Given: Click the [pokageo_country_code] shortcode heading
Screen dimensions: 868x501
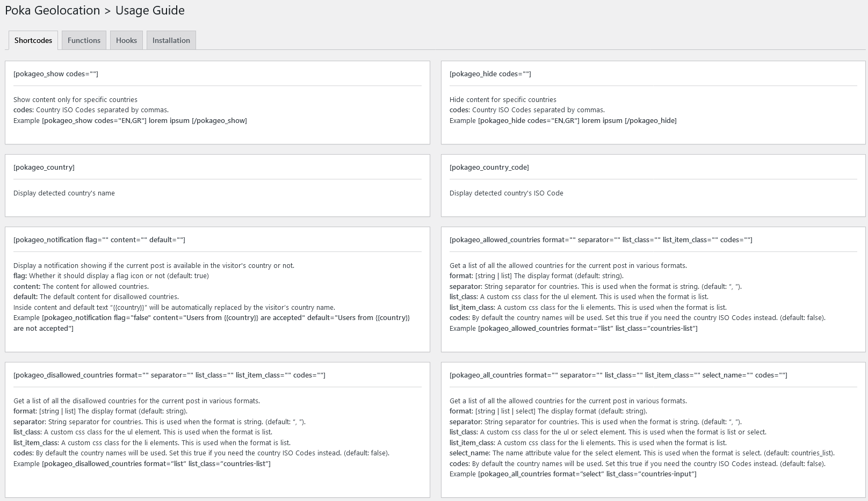Looking at the screenshot, I should click(x=489, y=168).
